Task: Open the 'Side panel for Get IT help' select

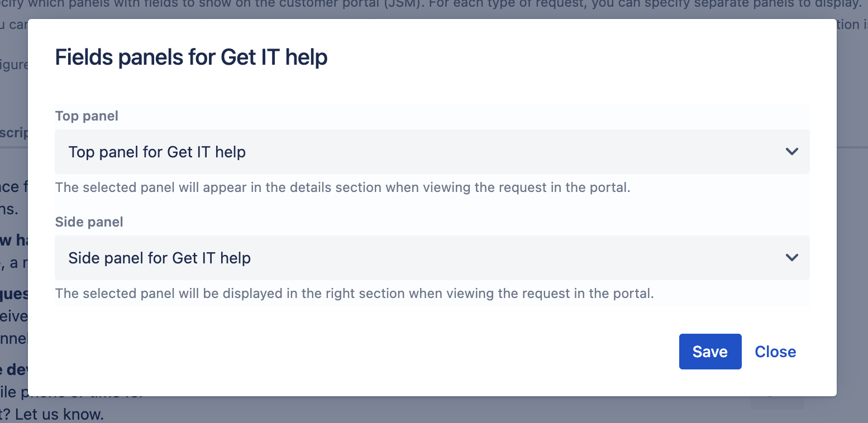Action: tap(432, 258)
